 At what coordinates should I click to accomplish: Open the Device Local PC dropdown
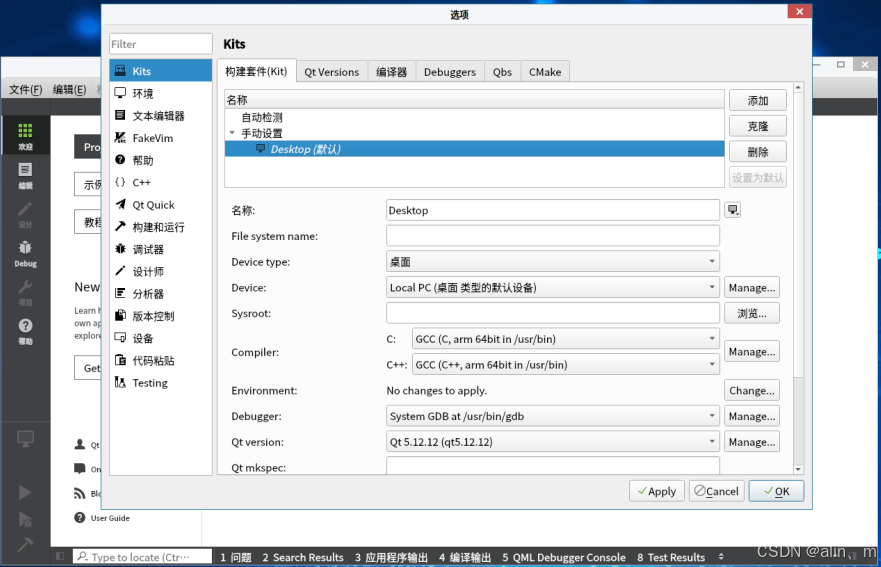pyautogui.click(x=553, y=287)
